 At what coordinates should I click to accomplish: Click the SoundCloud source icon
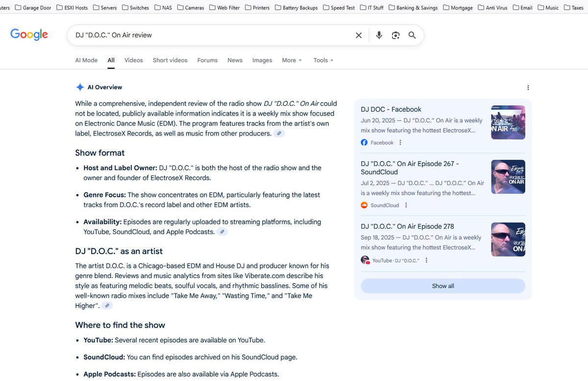[364, 205]
